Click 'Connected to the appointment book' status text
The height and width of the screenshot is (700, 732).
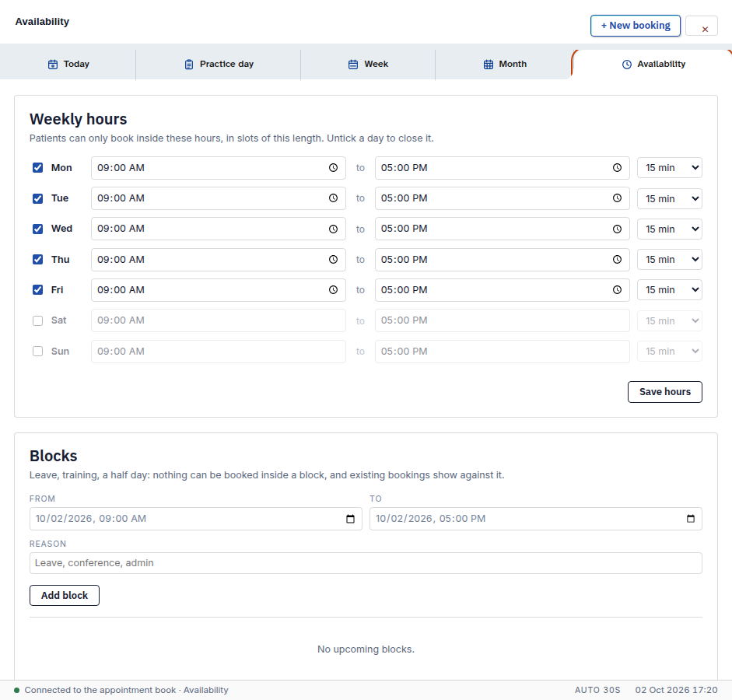point(100,690)
